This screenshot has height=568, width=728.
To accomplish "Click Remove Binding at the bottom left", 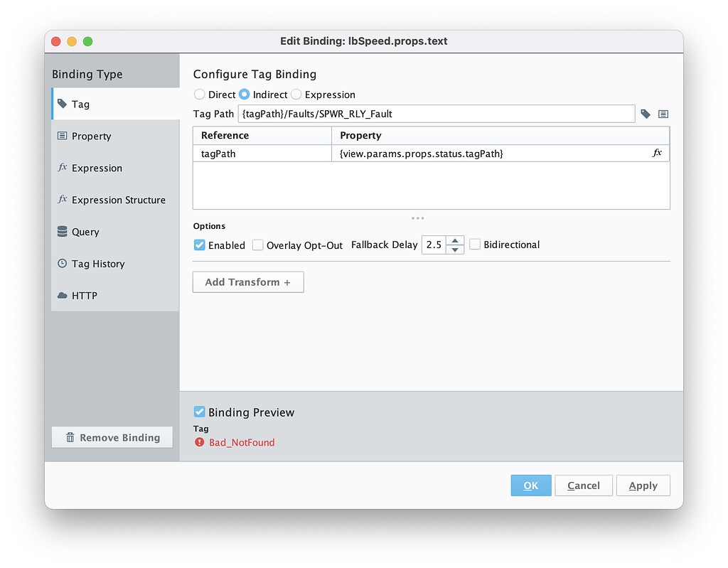I will click(x=112, y=437).
